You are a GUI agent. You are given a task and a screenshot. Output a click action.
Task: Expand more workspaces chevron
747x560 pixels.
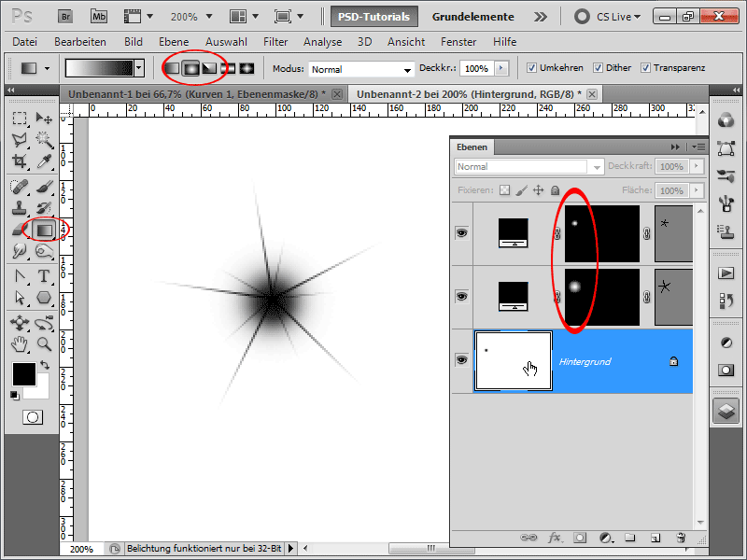coord(541,17)
